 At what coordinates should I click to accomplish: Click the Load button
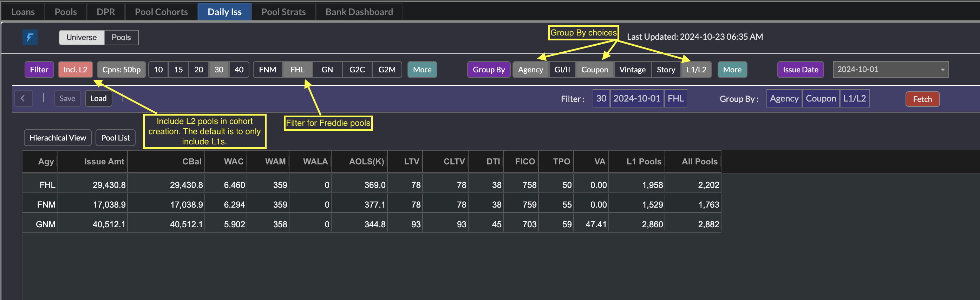click(98, 99)
